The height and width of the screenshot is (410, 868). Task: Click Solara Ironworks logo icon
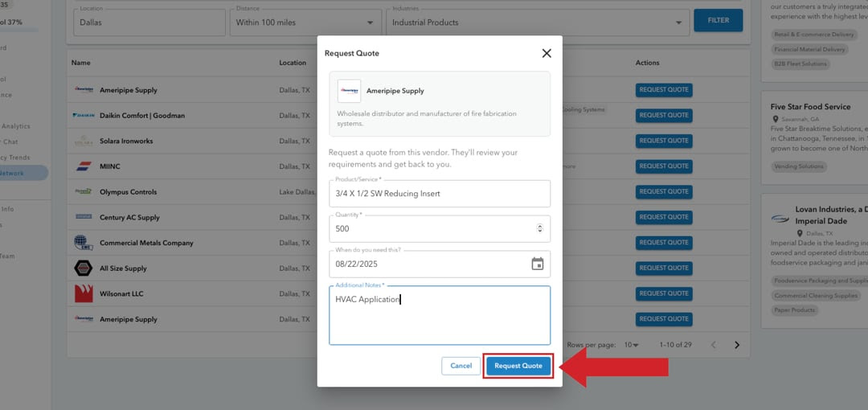coord(83,141)
